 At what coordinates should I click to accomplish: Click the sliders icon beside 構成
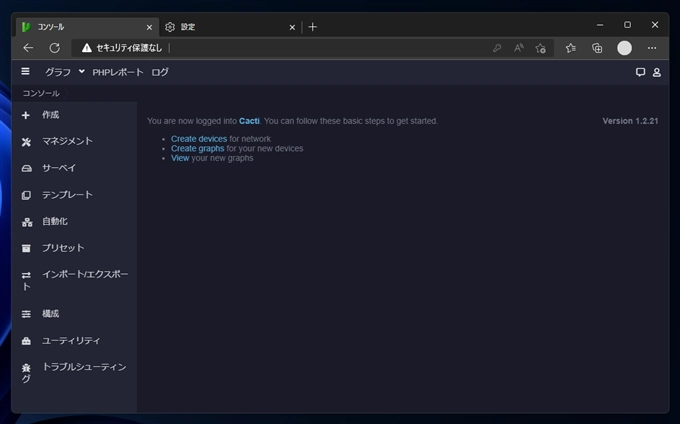point(26,314)
